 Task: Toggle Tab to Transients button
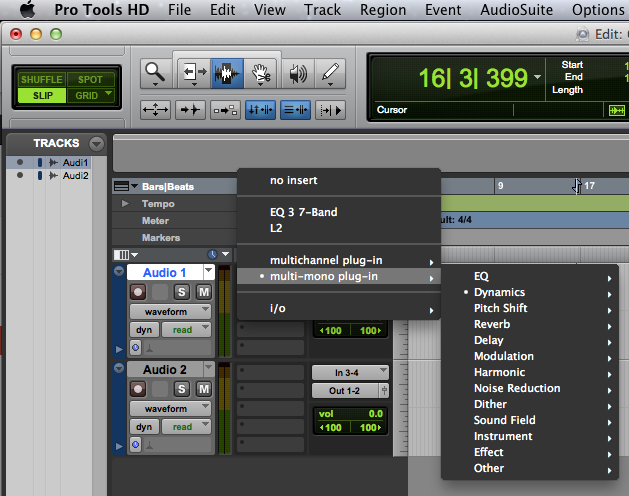point(190,110)
